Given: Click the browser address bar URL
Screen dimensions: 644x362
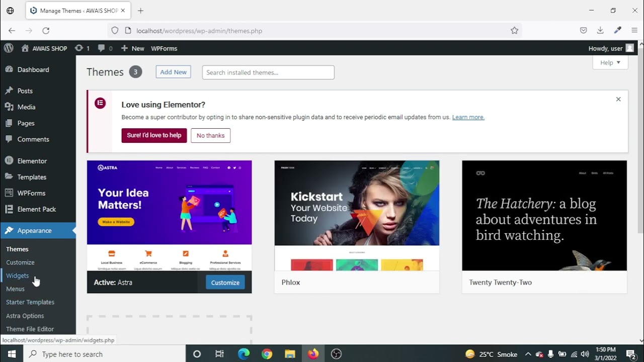Looking at the screenshot, I should click(x=199, y=31).
